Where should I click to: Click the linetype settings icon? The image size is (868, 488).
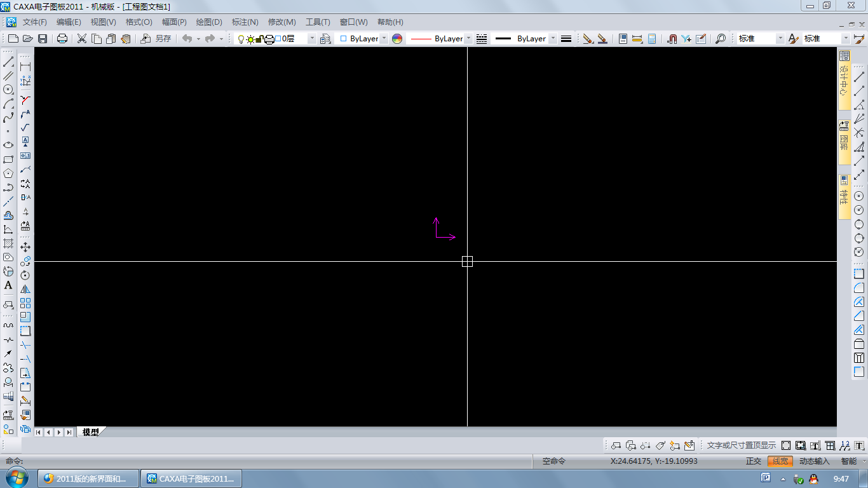coord(482,39)
